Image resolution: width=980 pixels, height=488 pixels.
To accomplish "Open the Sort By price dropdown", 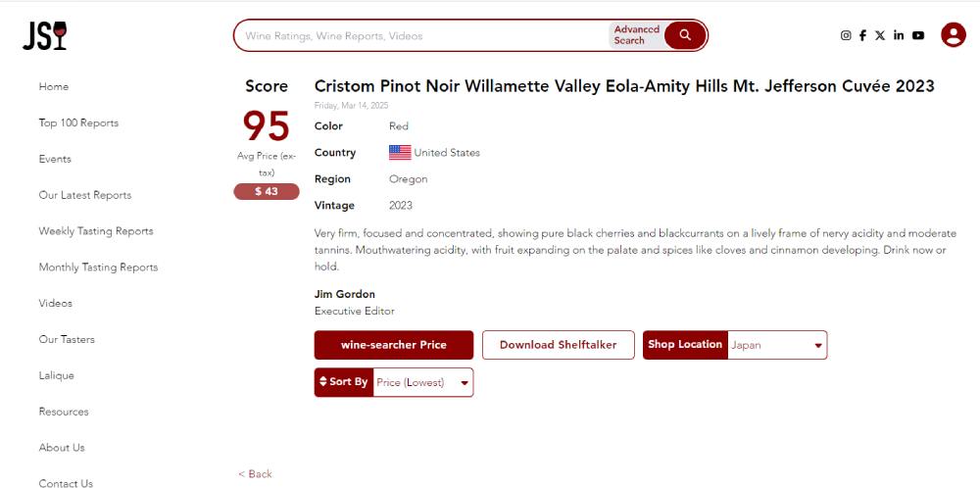I will pyautogui.click(x=422, y=382).
